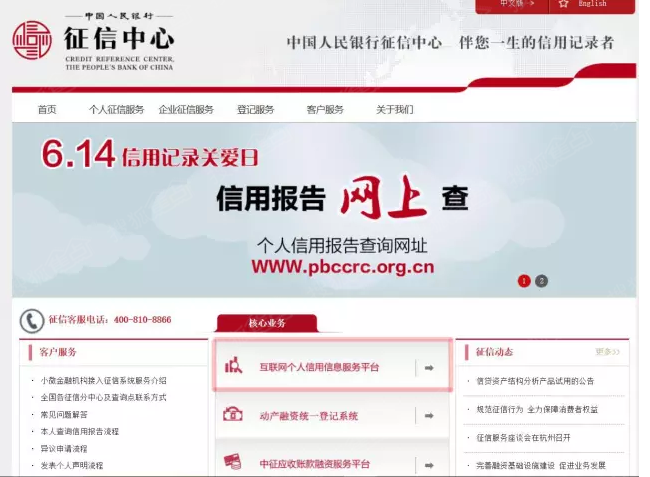The width and height of the screenshot is (650, 477).
Task: Open the 首页 navigation item
Action: pyautogui.click(x=47, y=109)
